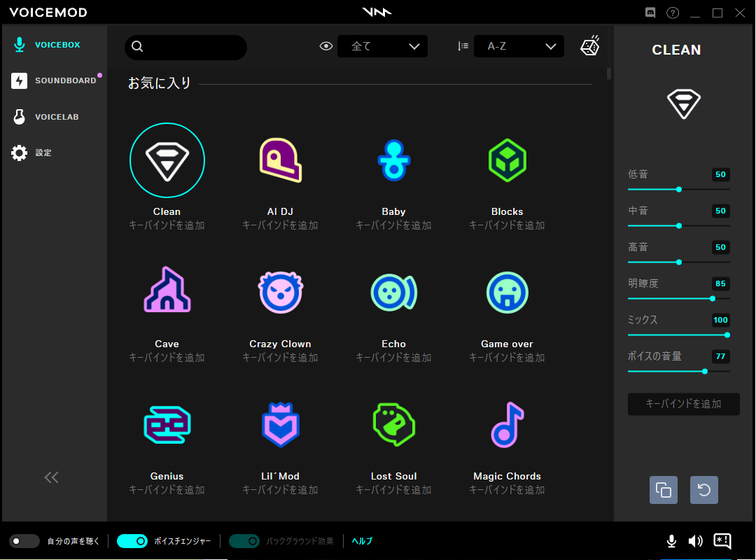Click the ボイスの音量 value box 77
The height and width of the screenshot is (560, 756).
click(720, 356)
